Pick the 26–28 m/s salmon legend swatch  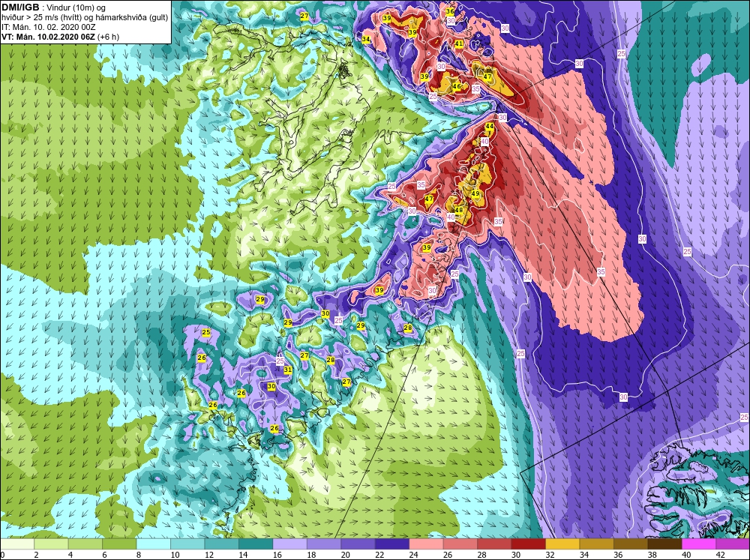point(460,544)
